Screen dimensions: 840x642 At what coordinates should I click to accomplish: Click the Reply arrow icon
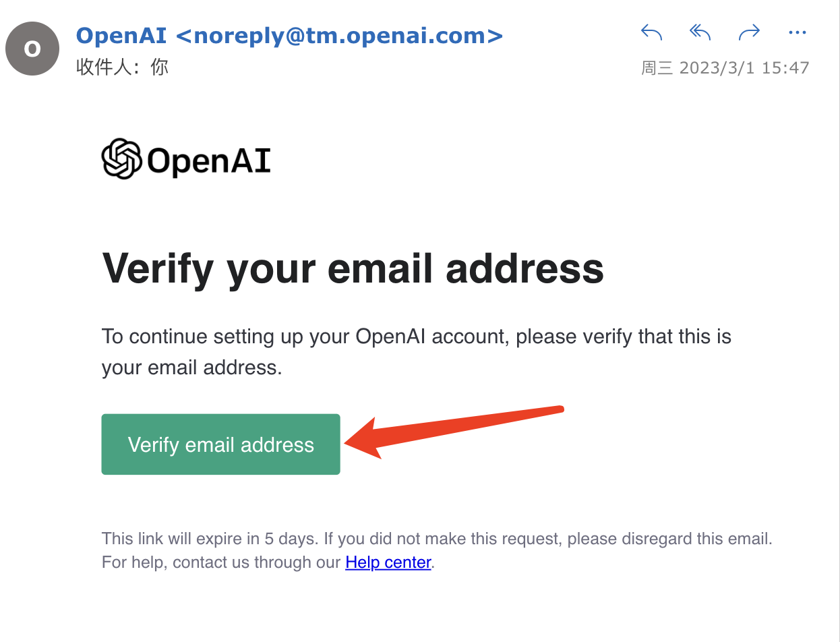coord(651,32)
